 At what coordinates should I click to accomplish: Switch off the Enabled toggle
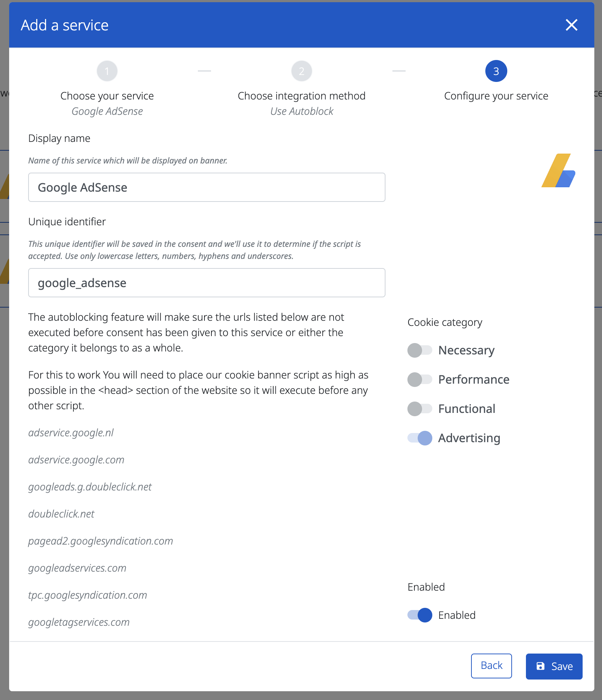pos(420,615)
